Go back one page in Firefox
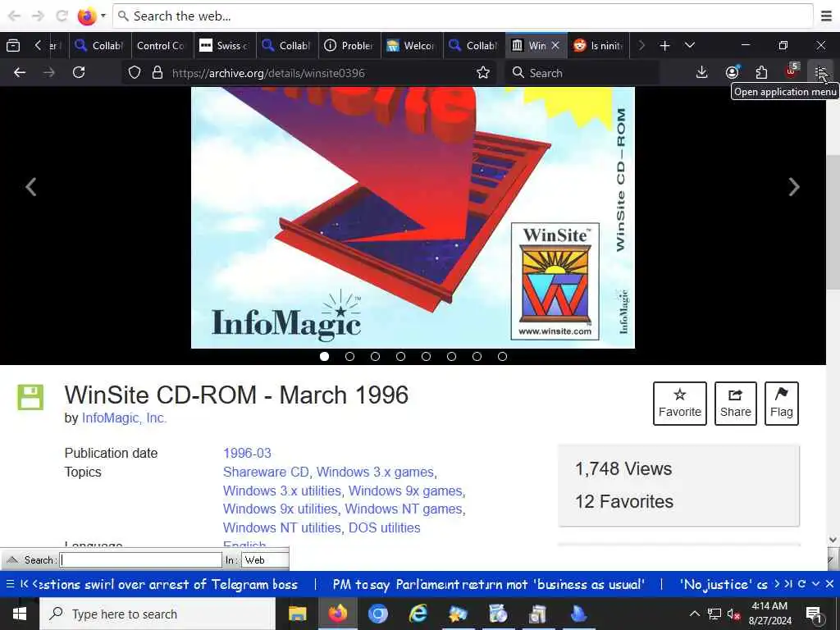The image size is (840, 630). click(x=20, y=72)
